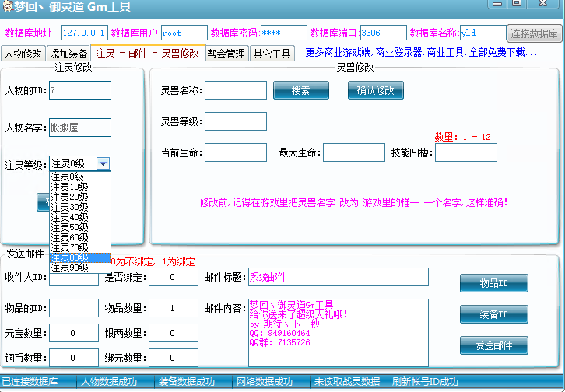Select the 其它工具 tab
The width and height of the screenshot is (565, 392).
pos(271,54)
